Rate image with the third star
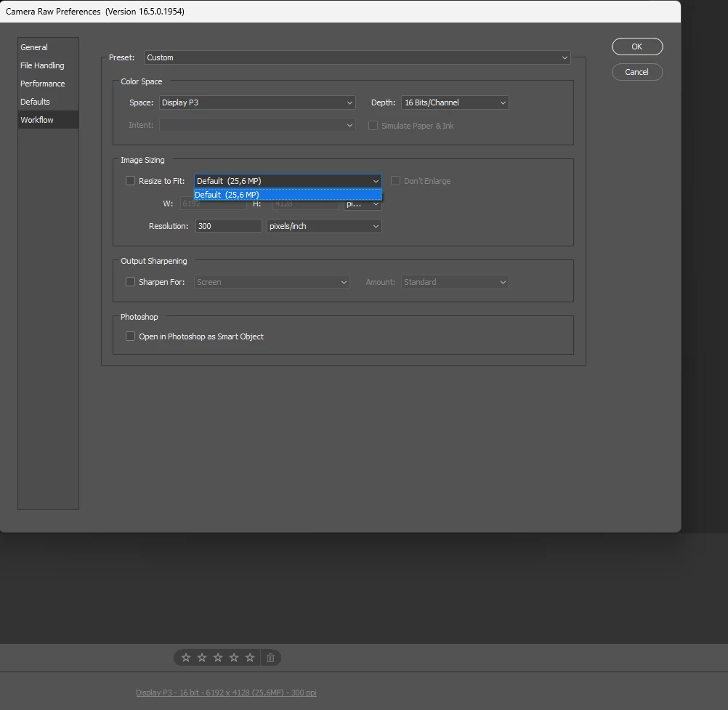 [218, 658]
